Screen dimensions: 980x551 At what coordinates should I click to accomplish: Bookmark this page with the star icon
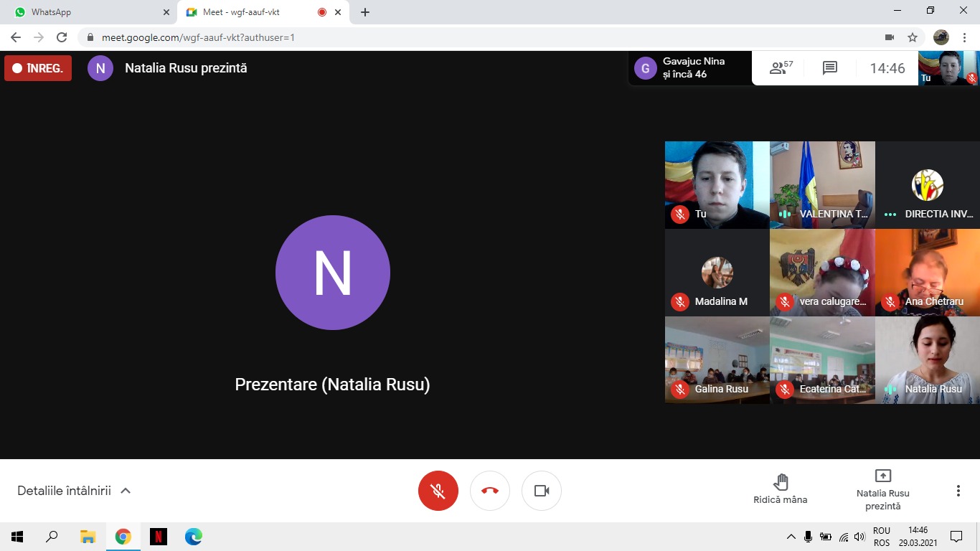[x=913, y=37]
